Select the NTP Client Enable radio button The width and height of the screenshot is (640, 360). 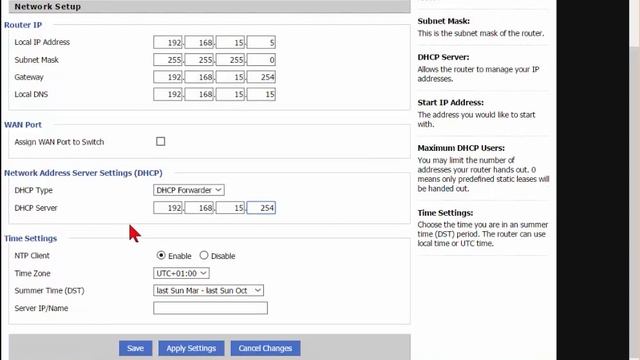coord(161,255)
